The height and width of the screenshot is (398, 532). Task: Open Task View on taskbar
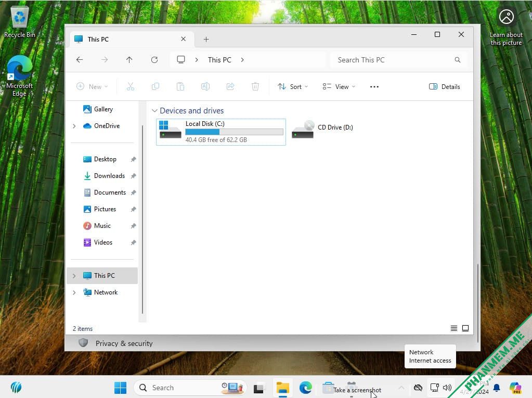[258, 388]
